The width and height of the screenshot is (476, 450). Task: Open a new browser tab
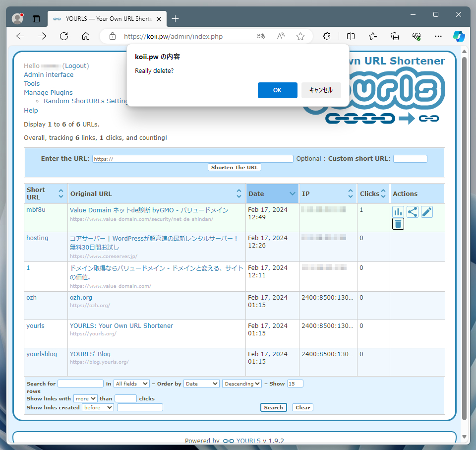point(175,19)
